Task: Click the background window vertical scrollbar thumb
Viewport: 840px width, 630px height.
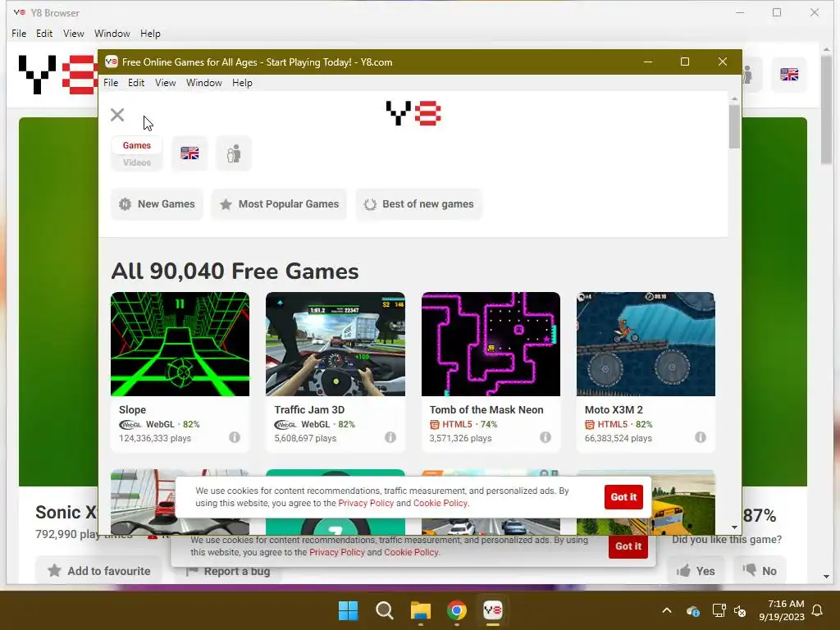Action: click(826, 110)
